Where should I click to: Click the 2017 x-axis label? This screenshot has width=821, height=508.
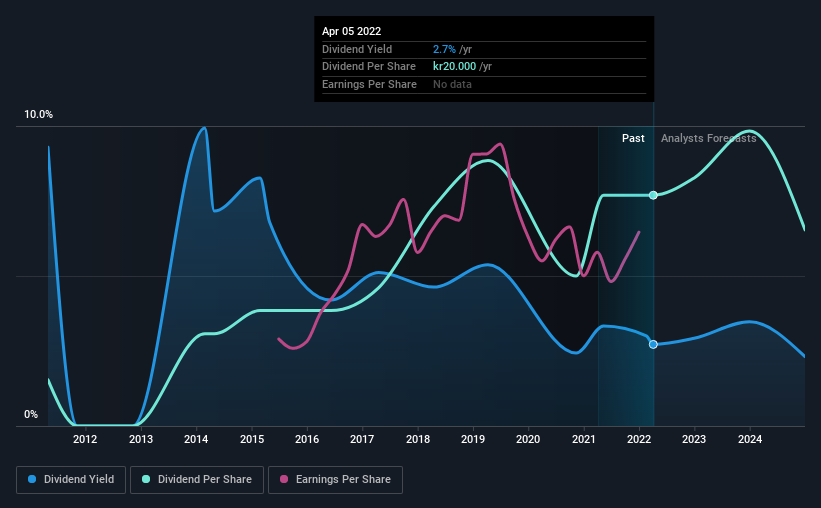[x=362, y=439]
